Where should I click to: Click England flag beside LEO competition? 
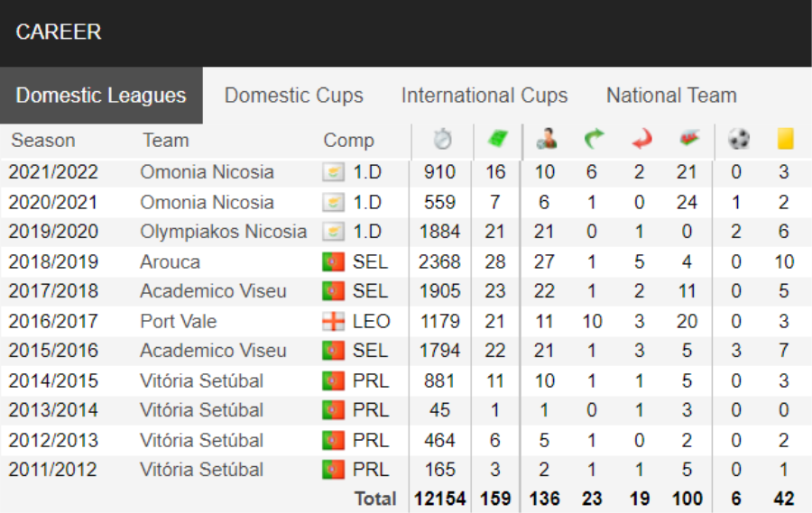[333, 322]
